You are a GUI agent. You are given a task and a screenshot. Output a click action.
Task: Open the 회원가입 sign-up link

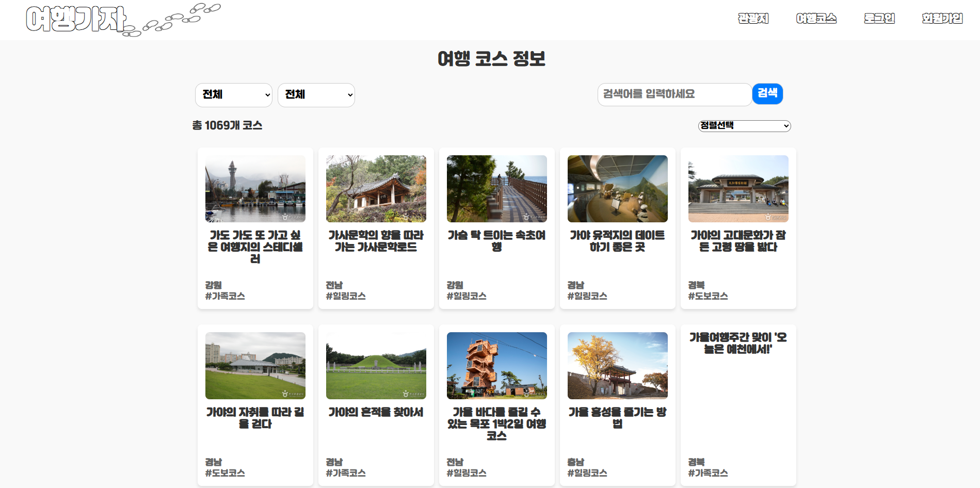942,19
